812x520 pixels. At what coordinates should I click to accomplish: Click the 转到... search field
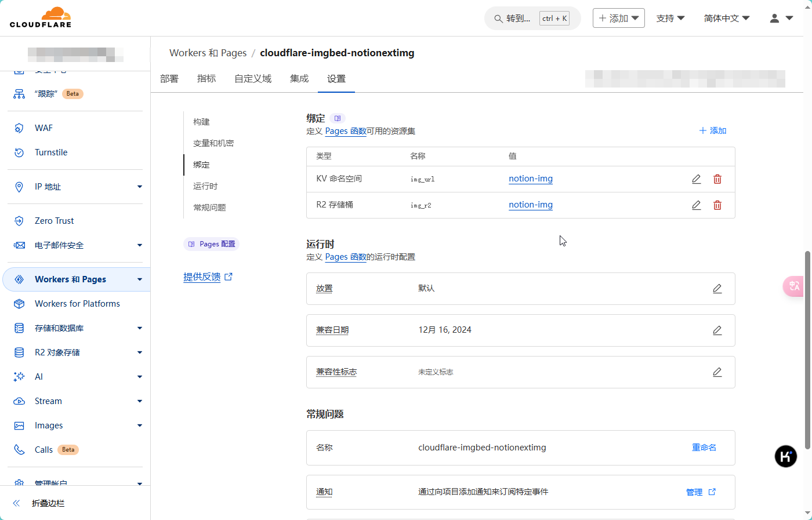532,19
